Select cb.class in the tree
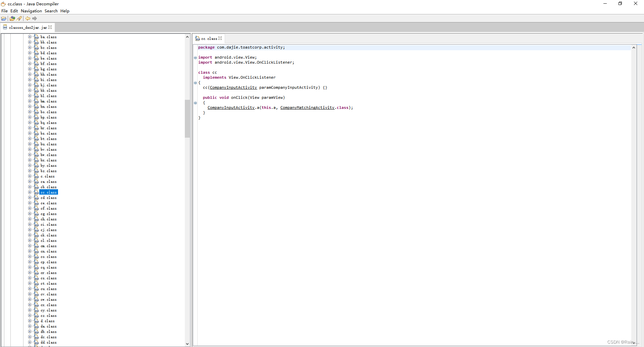 (49, 187)
